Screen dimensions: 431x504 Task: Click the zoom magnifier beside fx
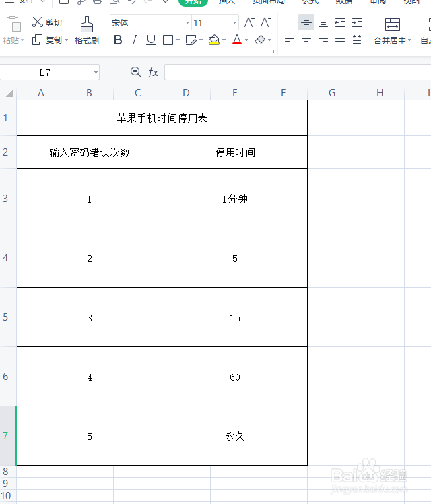pos(136,72)
